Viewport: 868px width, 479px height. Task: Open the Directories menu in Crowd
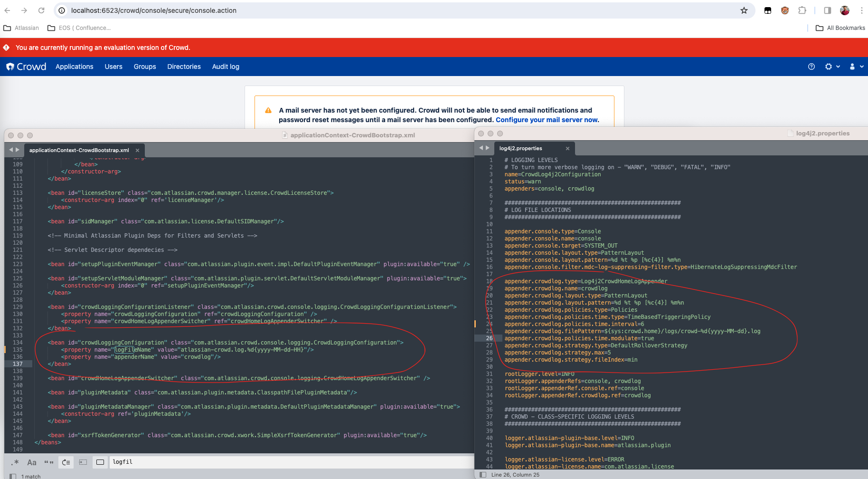click(184, 67)
